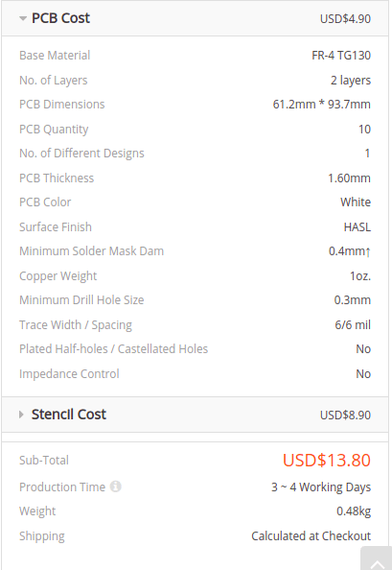The width and height of the screenshot is (392, 570).
Task: Click the Trace Width / Spacing label
Action: [76, 325]
